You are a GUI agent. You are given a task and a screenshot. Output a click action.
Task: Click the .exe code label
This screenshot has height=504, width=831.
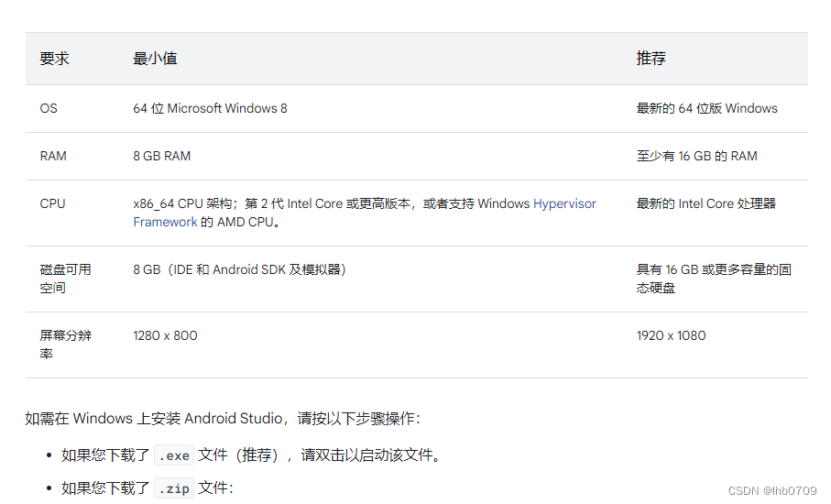click(174, 455)
